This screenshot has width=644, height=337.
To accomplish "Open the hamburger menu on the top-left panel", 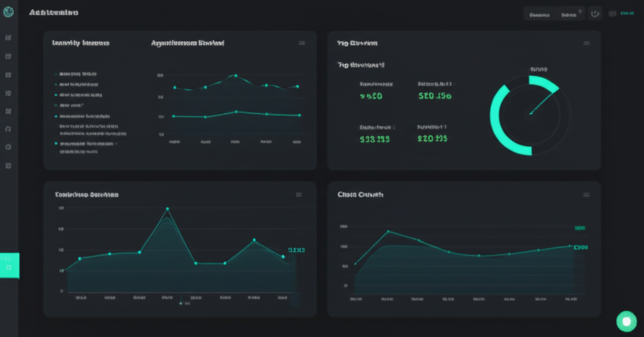I will pyautogui.click(x=302, y=43).
